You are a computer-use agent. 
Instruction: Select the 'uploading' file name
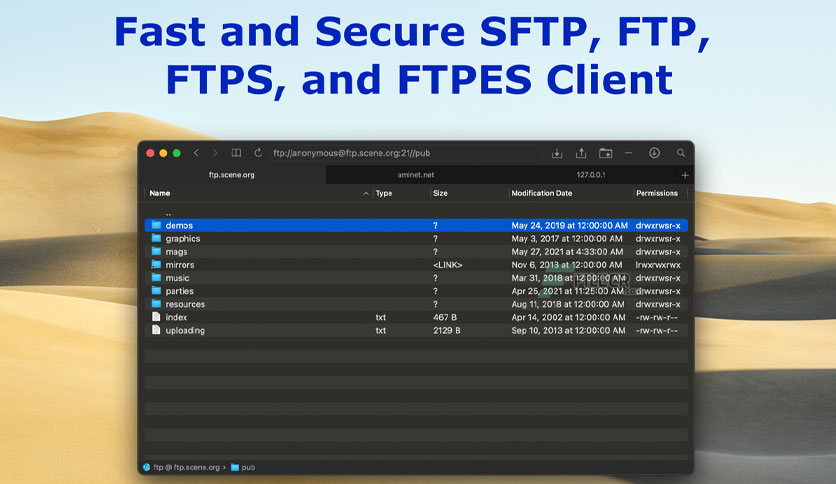tap(185, 330)
